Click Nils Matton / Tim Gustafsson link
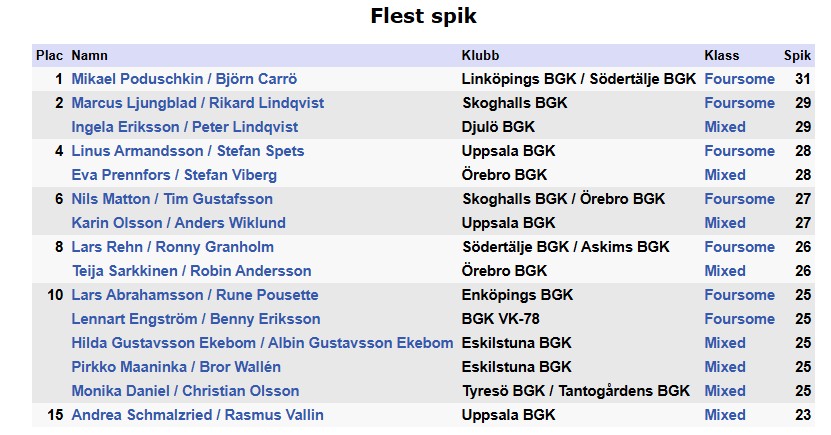Viewport: 831px width, 435px height. point(172,199)
